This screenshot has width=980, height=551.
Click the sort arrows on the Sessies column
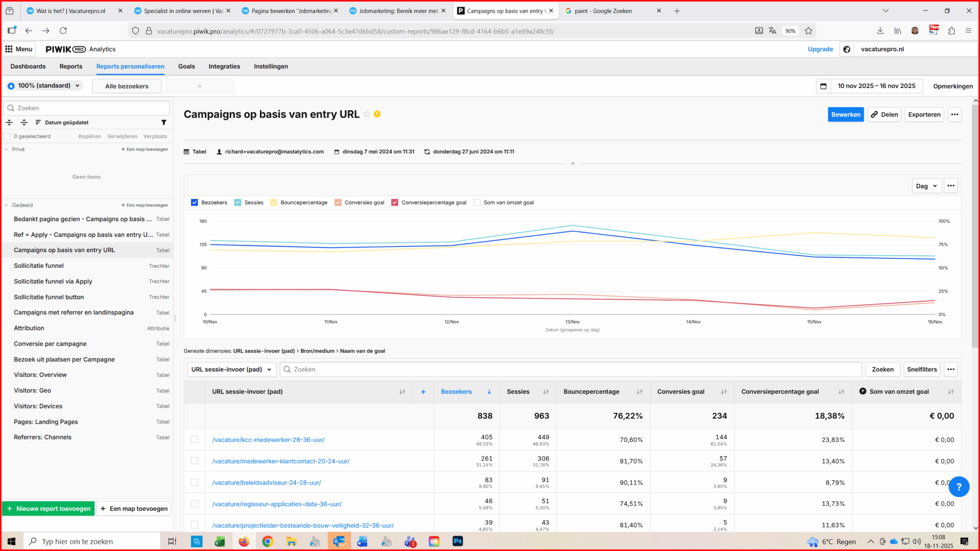[x=546, y=392]
